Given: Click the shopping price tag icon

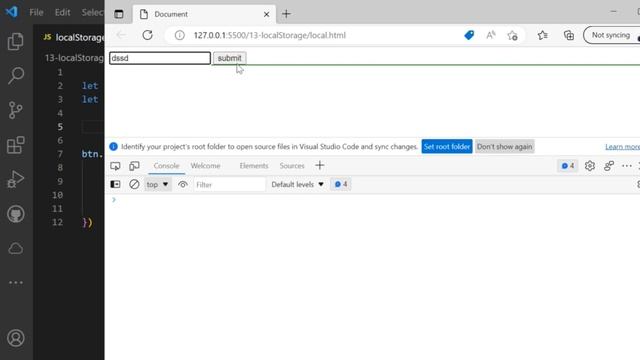Looking at the screenshot, I should pyautogui.click(x=469, y=35).
